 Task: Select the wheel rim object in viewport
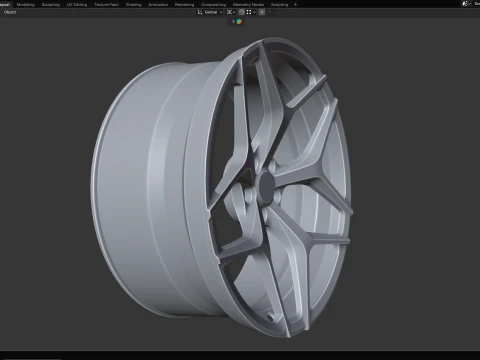pos(221,188)
